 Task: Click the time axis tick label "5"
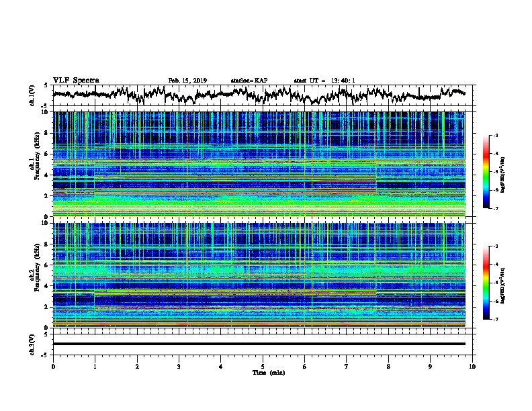(x=263, y=367)
